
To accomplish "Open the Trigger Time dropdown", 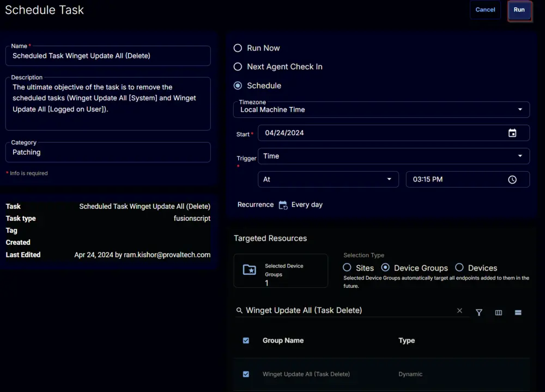I will click(393, 156).
